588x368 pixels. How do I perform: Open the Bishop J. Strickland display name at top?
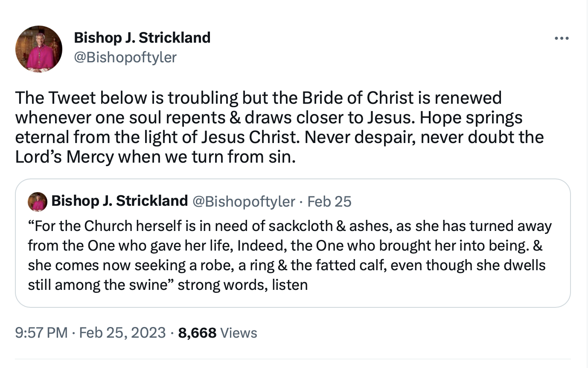[x=142, y=38]
